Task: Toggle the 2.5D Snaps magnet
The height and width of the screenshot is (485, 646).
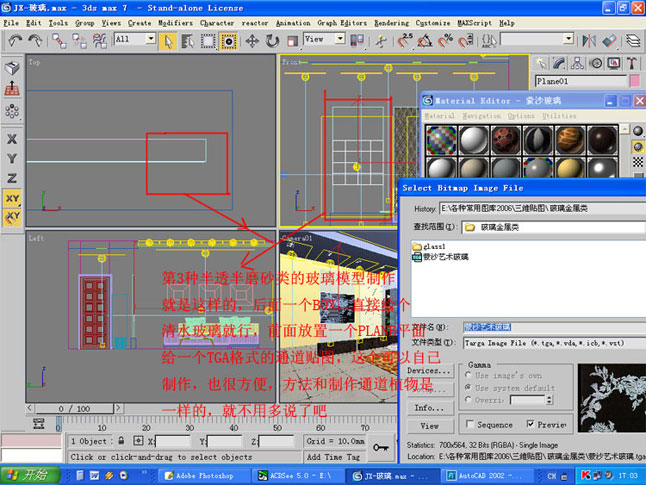Action: click(x=405, y=41)
